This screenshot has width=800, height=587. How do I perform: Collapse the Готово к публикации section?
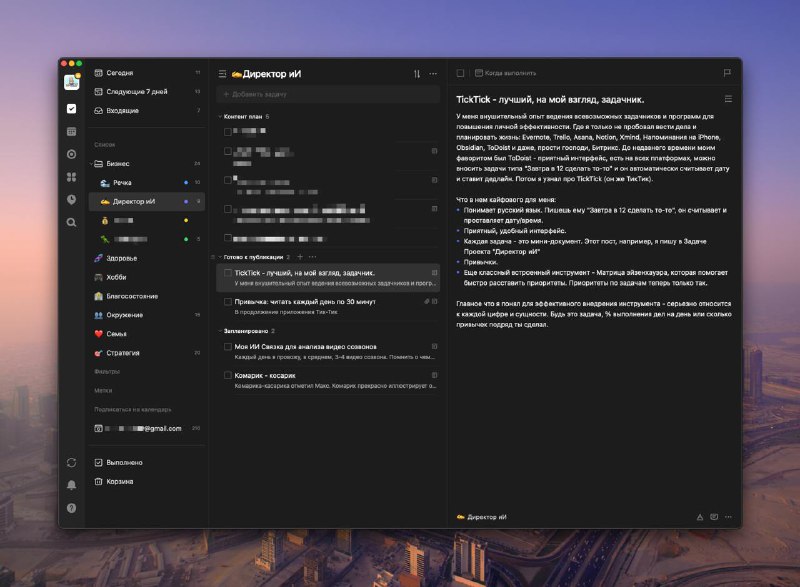(220, 257)
